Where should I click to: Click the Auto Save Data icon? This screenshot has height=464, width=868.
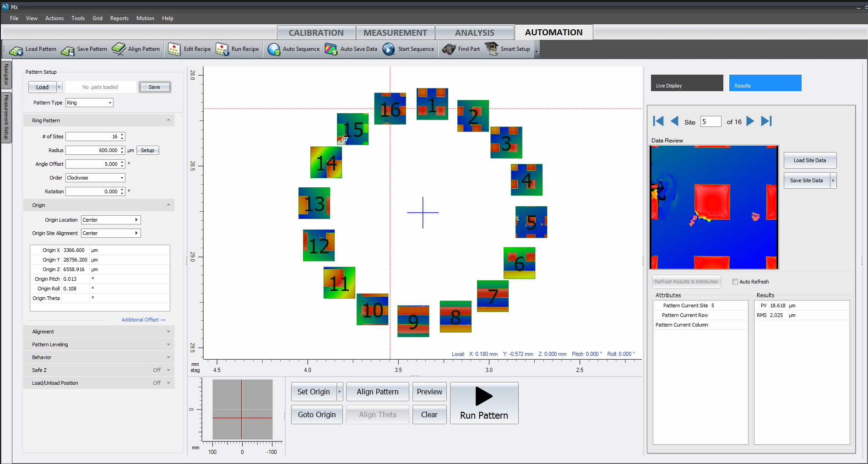tap(331, 49)
